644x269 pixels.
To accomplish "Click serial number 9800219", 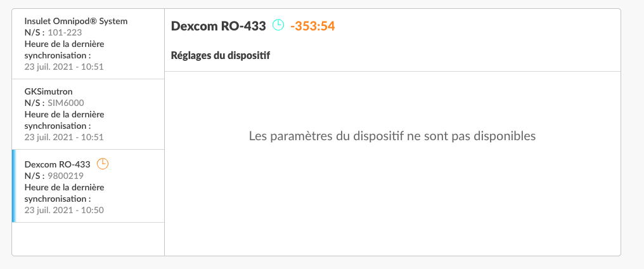I will tap(66, 176).
